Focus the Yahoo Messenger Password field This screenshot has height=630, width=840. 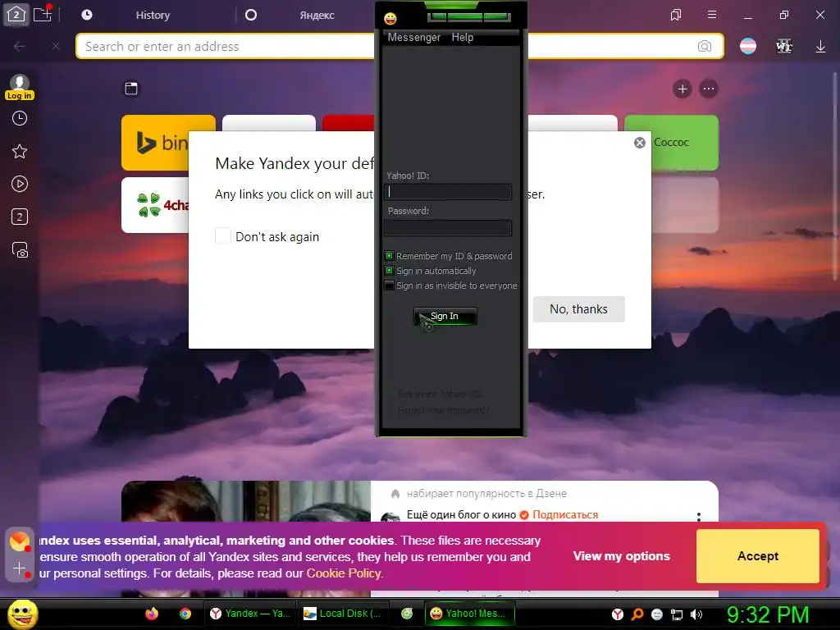point(448,228)
